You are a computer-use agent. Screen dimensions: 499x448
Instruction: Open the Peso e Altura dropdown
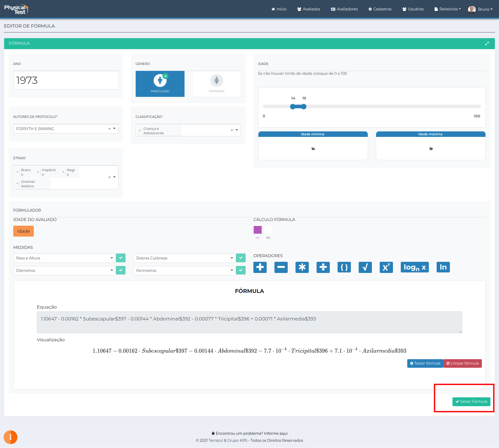pos(64,258)
